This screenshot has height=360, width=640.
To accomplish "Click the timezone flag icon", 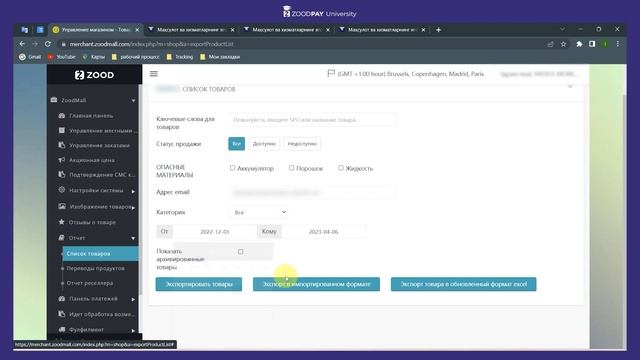I will 331,73.
